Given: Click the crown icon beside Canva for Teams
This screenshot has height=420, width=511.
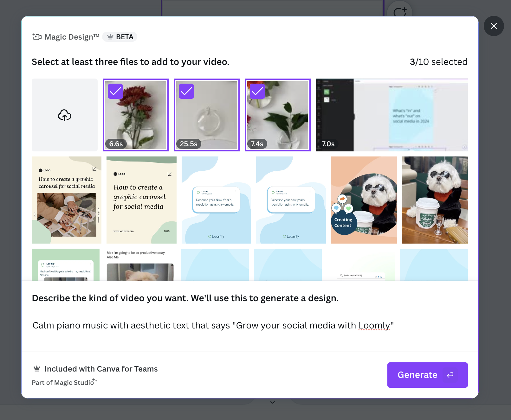Looking at the screenshot, I should [x=37, y=368].
